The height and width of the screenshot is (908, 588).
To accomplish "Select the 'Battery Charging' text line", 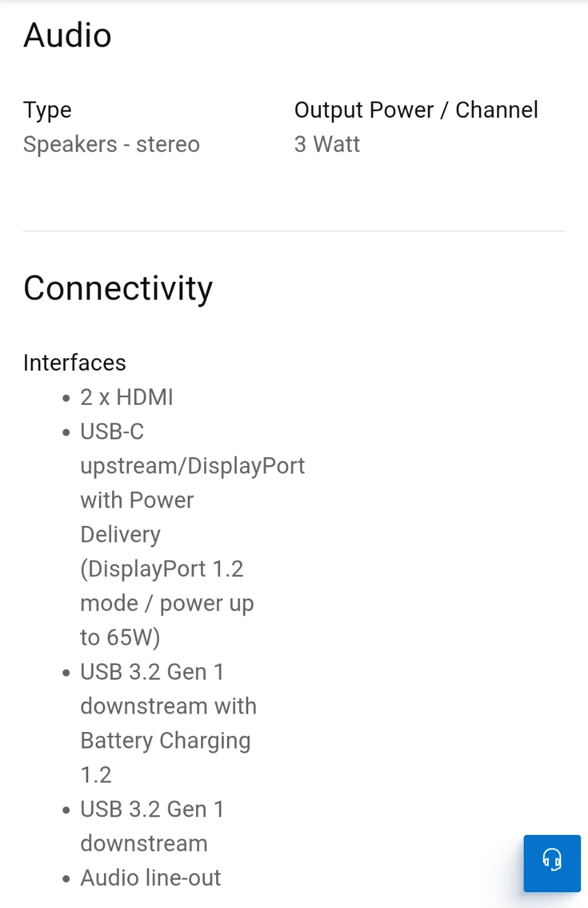I will click(165, 740).
